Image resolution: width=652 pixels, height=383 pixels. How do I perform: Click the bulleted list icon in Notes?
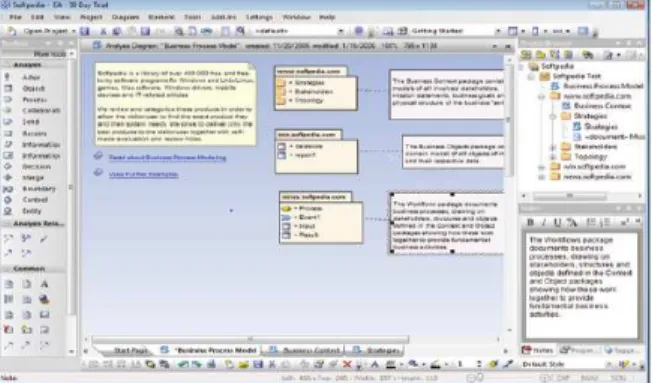(591, 222)
